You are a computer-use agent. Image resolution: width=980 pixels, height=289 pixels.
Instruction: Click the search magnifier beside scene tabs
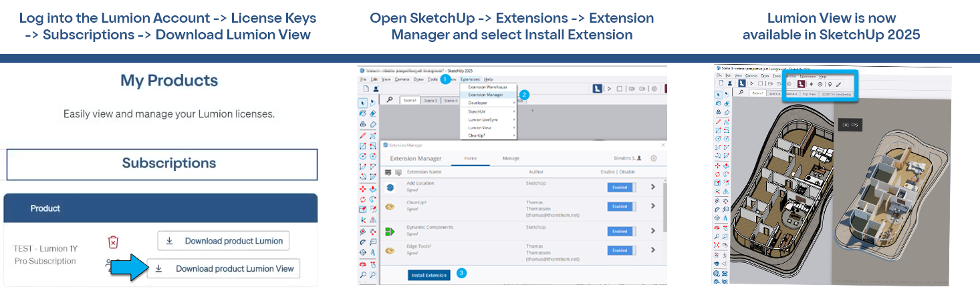click(x=390, y=100)
